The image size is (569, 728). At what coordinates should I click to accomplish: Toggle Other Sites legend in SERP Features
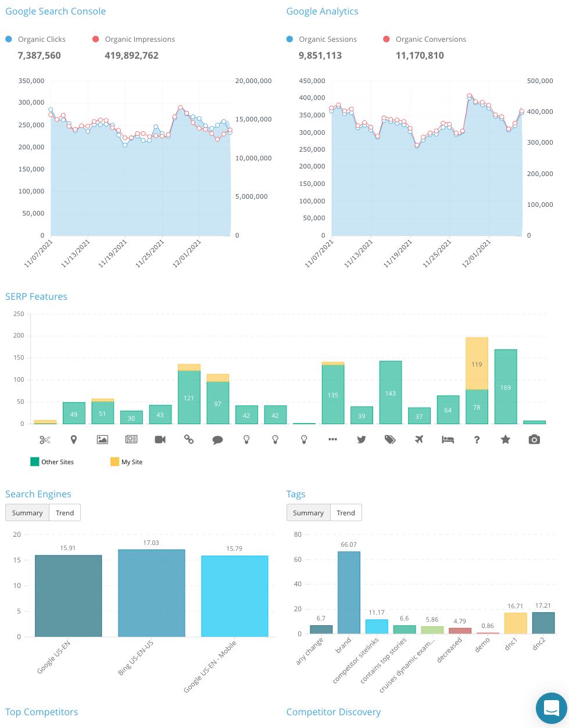[57, 462]
